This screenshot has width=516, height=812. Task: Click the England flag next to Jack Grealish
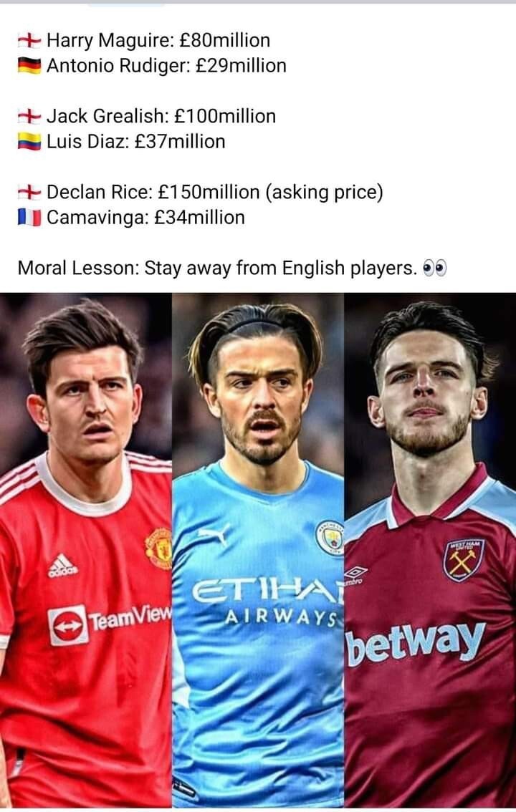29,115
